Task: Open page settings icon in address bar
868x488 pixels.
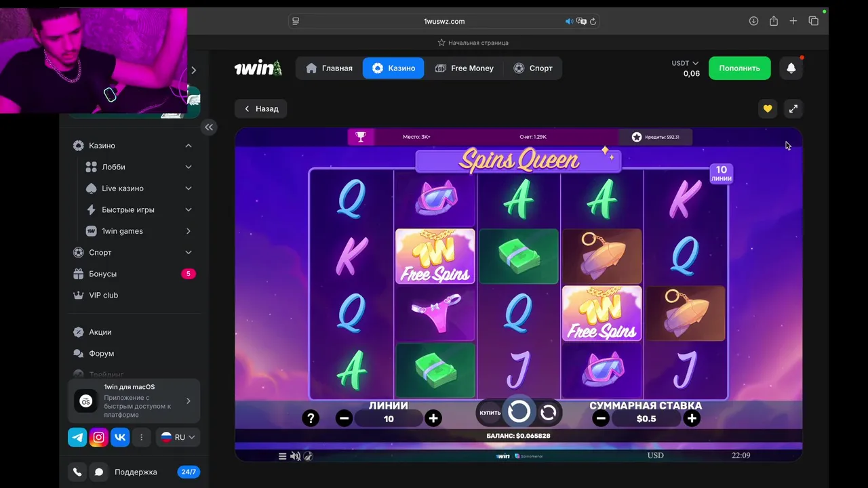Action: pyautogui.click(x=296, y=21)
